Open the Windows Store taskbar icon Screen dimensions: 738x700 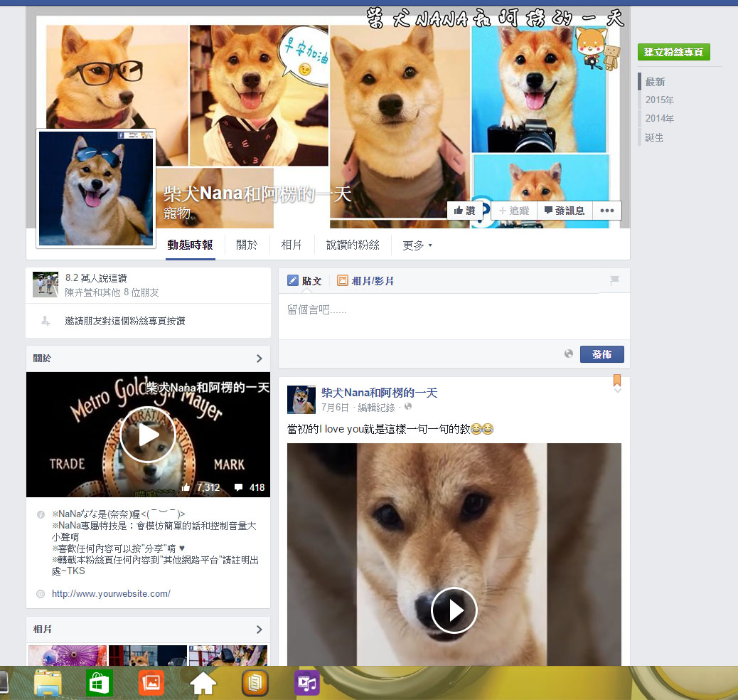tap(100, 683)
